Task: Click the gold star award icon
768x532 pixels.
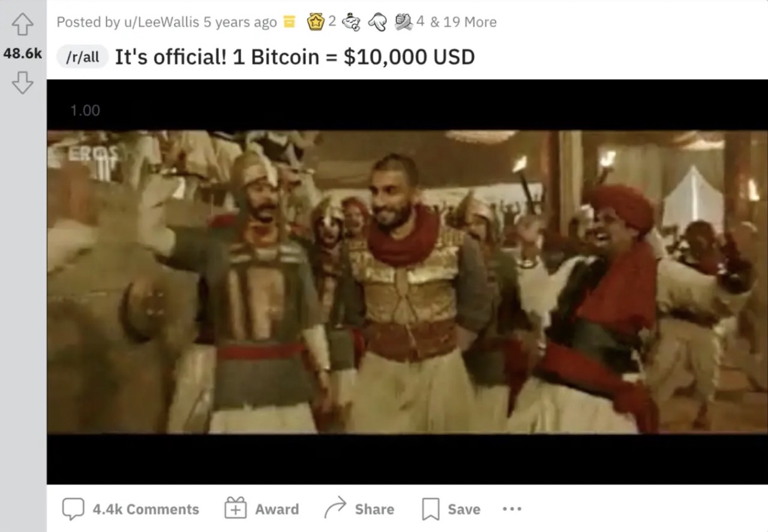Action: pos(316,22)
